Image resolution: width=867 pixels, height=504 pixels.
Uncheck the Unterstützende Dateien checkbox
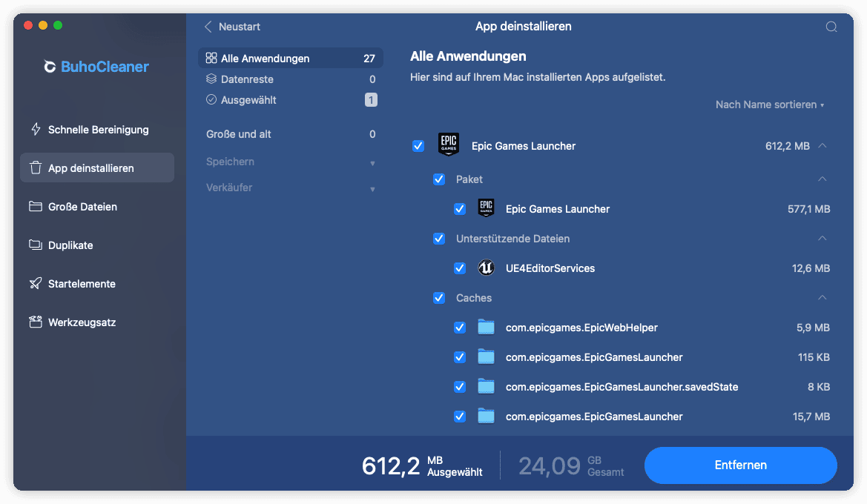point(439,238)
